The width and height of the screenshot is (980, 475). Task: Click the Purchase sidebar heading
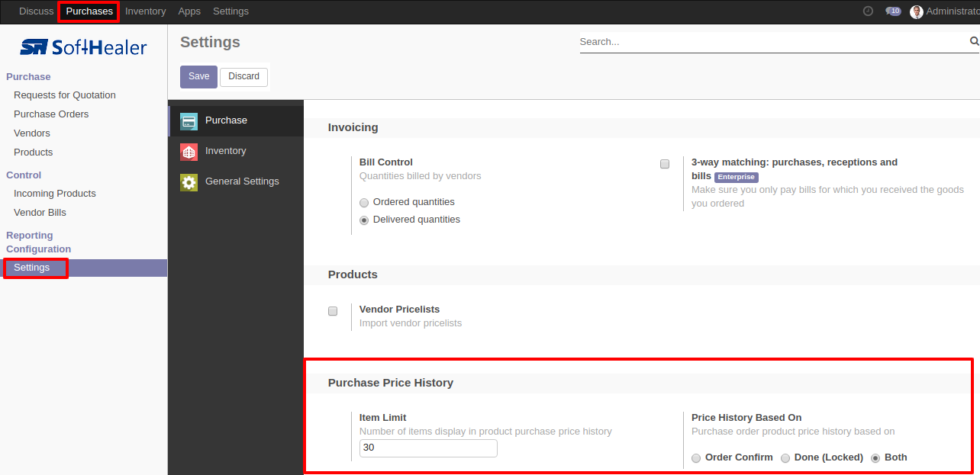[28, 77]
